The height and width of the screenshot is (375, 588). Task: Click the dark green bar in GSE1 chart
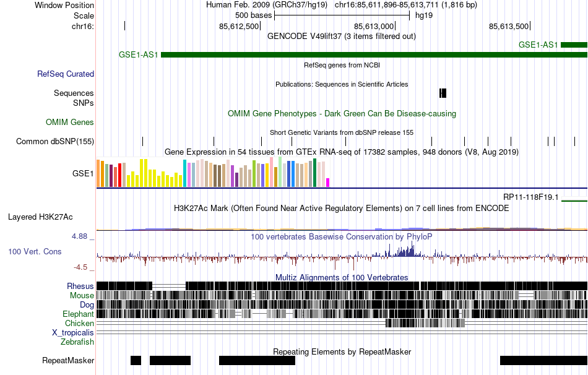[314, 173]
